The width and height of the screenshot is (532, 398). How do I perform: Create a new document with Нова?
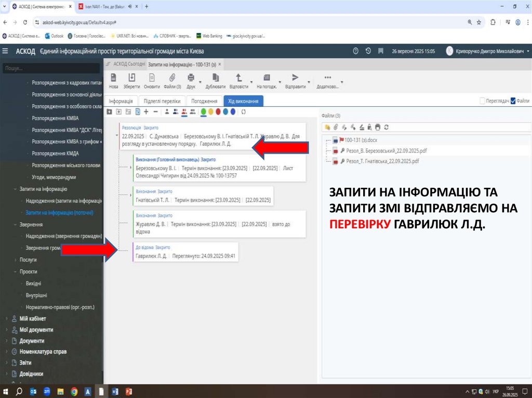point(113,78)
